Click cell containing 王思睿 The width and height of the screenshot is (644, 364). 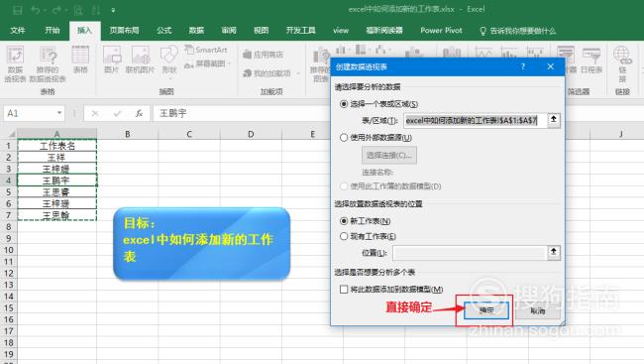(57, 192)
